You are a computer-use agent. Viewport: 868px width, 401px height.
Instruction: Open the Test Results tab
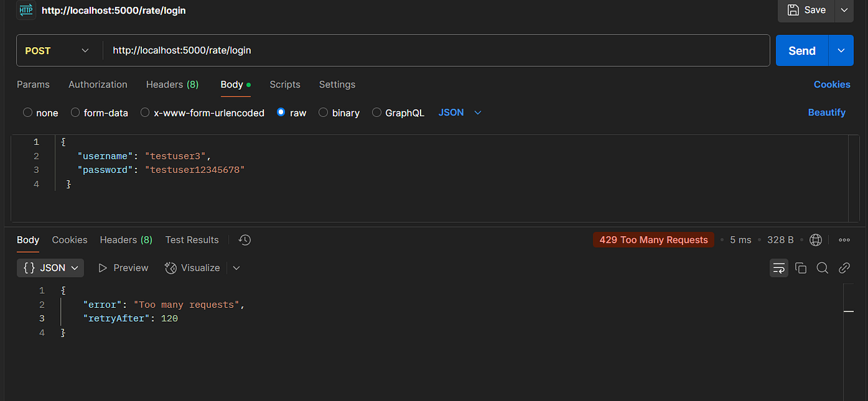click(192, 239)
